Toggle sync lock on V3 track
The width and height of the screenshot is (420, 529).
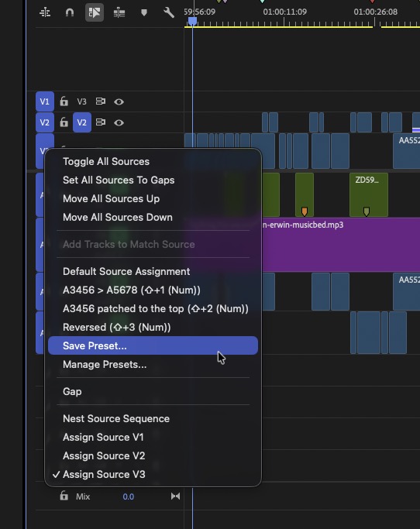[x=101, y=101]
